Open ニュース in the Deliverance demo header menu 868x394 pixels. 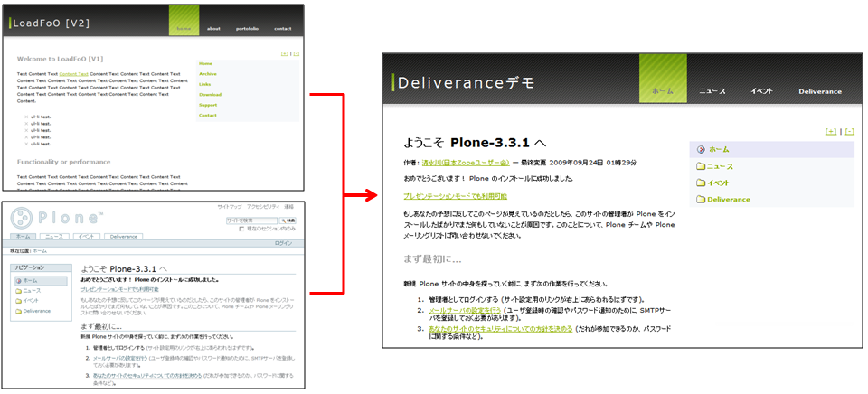coord(712,91)
